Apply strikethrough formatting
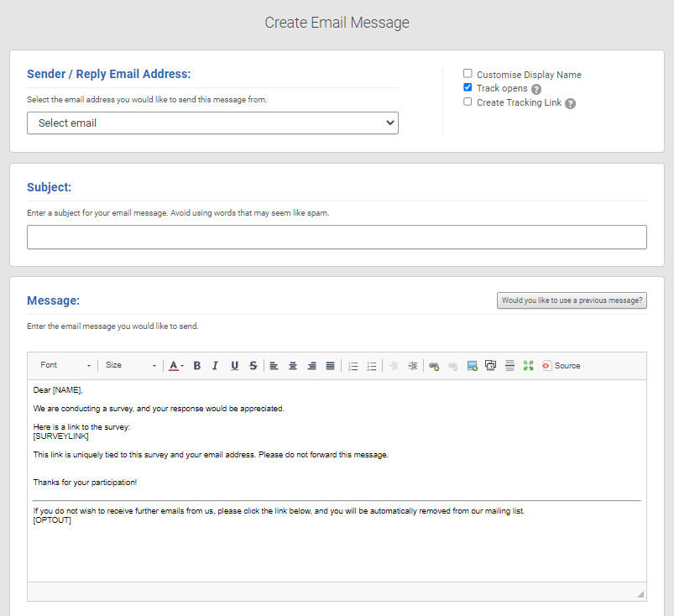The image size is (674, 616). (x=253, y=366)
